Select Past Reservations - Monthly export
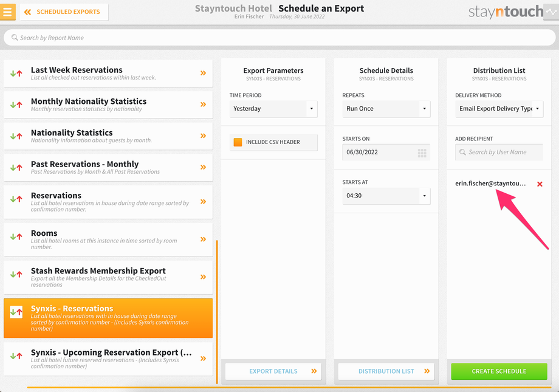The height and width of the screenshot is (392, 559). tap(108, 167)
